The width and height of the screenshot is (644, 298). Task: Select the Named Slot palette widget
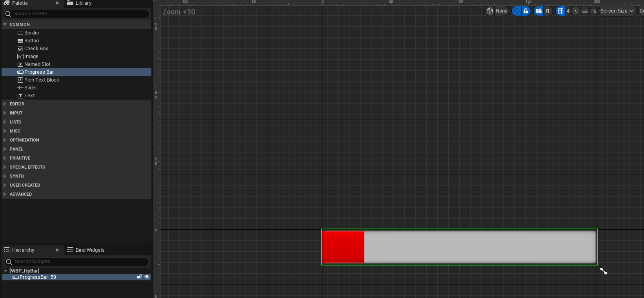point(76,64)
